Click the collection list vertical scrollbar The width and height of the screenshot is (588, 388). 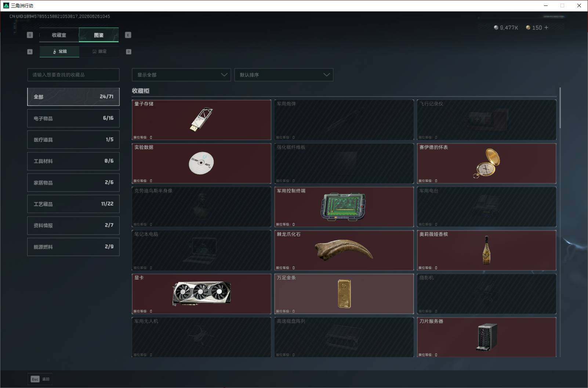coord(560,108)
